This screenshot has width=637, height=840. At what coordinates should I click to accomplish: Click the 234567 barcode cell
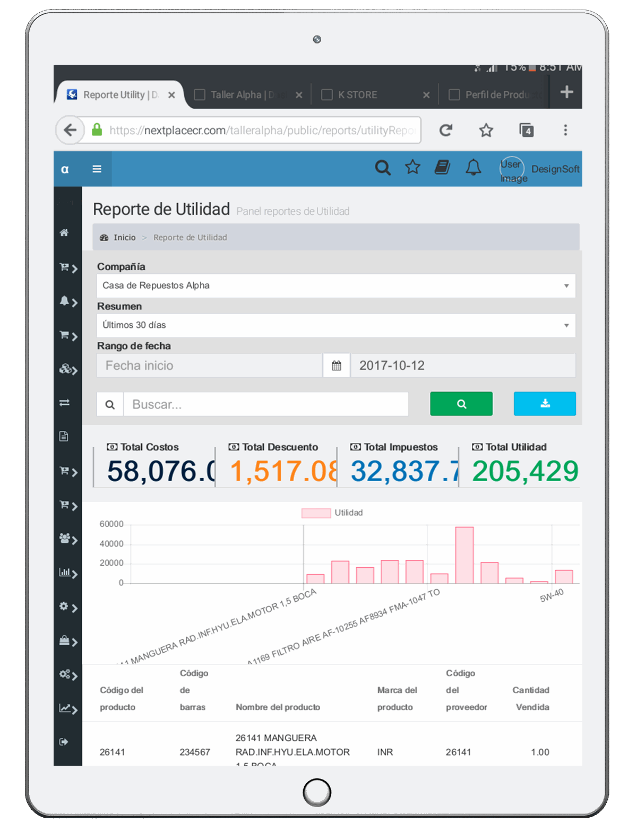[195, 752]
